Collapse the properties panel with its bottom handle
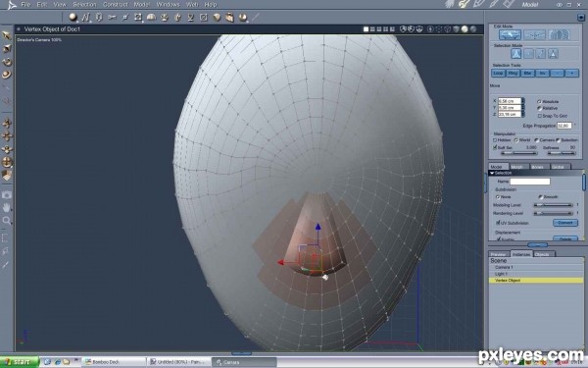Screen dimensions: 588x368 [x=538, y=244]
